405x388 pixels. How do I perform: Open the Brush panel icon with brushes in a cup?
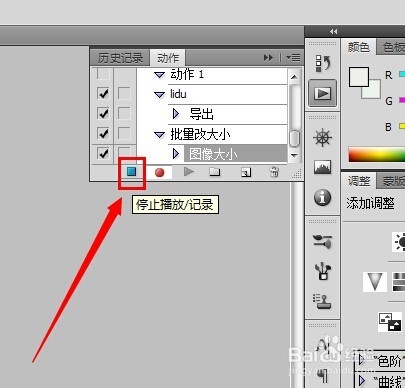pos(322,271)
